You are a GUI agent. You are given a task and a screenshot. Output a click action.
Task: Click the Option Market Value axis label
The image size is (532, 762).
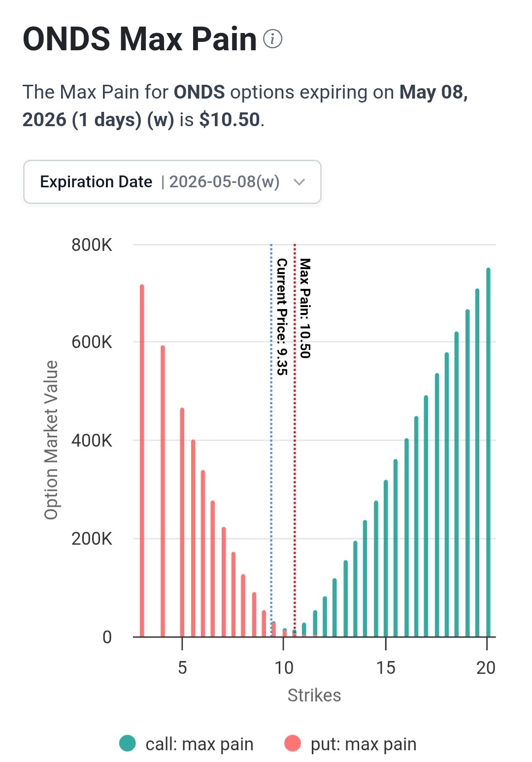coord(51,440)
